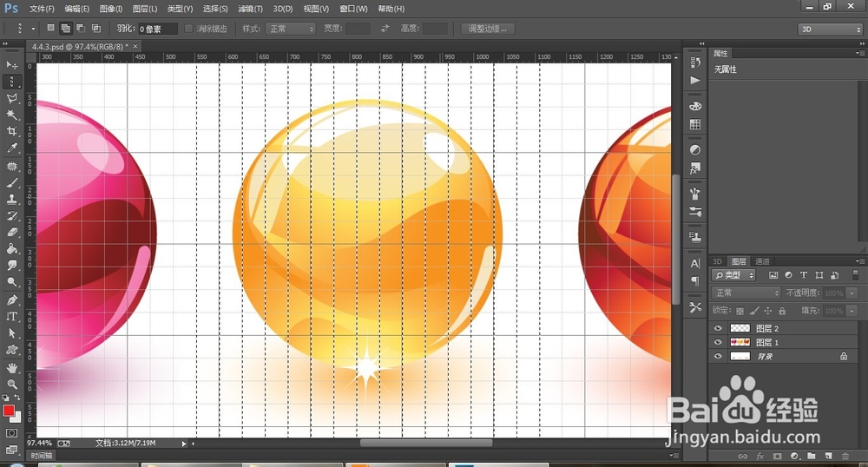Select the Magic Wand tool

[x=11, y=115]
